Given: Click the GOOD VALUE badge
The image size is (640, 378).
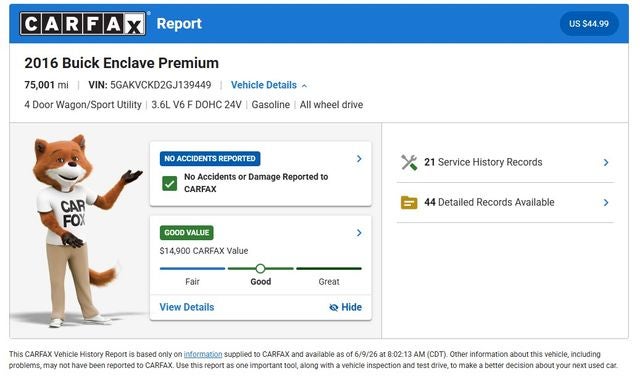Looking at the screenshot, I should click(x=187, y=233).
